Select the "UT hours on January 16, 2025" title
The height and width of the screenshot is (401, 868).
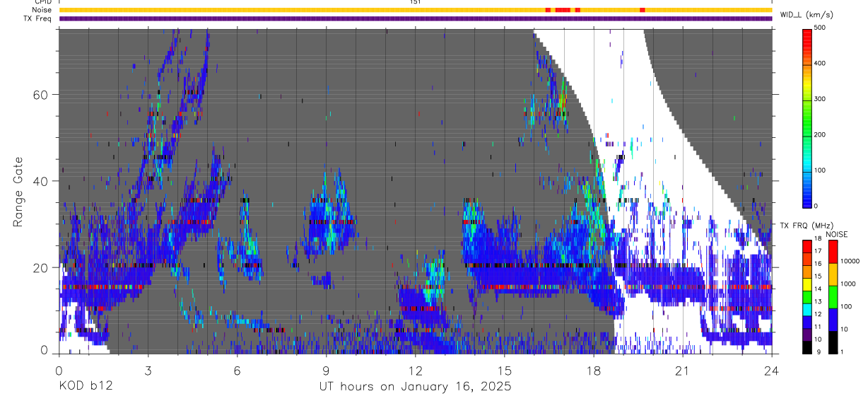[x=415, y=387]
